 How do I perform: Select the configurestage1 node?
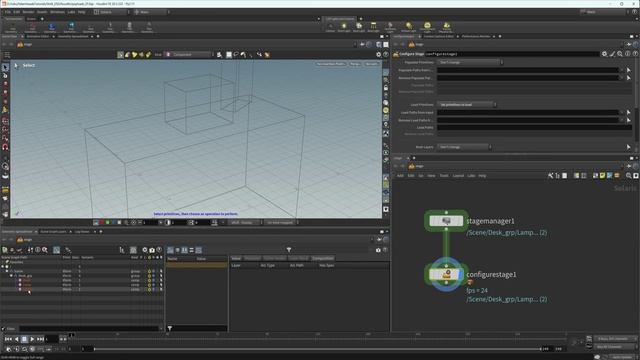pyautogui.click(x=446, y=274)
